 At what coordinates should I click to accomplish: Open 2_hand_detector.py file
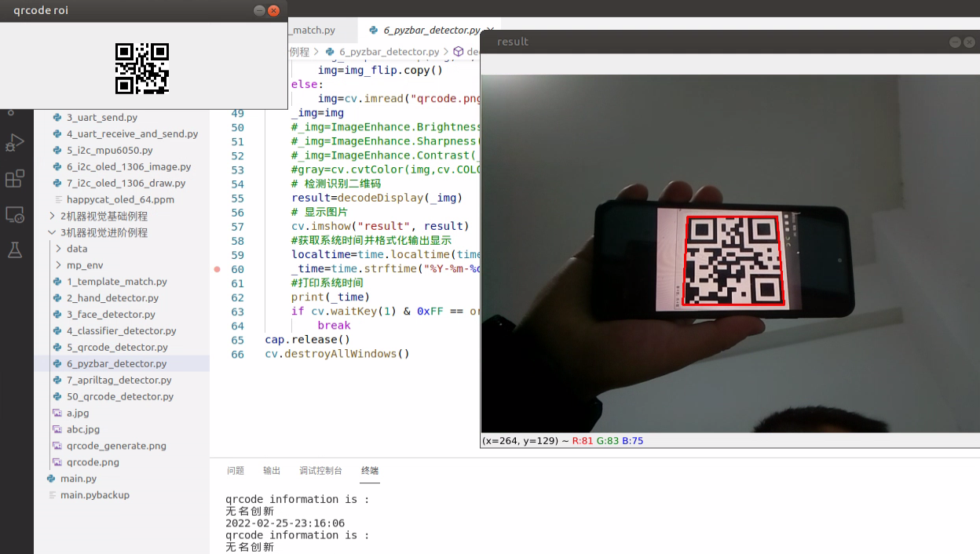click(x=112, y=298)
